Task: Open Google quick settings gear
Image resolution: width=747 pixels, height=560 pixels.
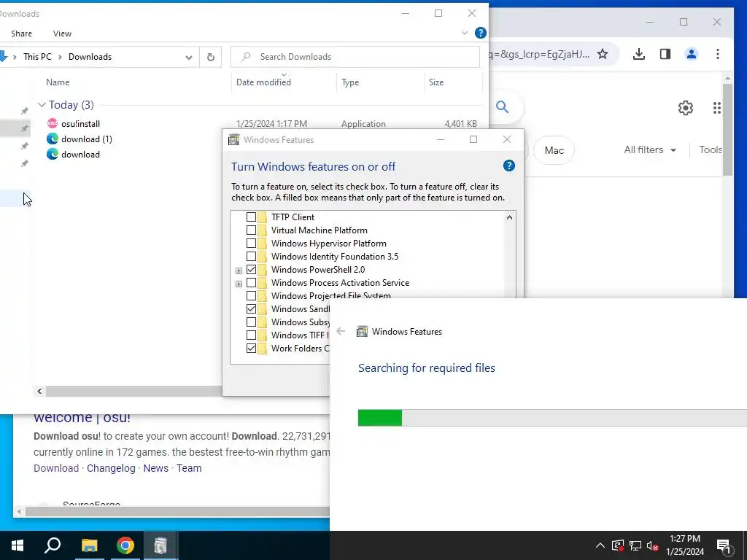Action: (x=685, y=108)
